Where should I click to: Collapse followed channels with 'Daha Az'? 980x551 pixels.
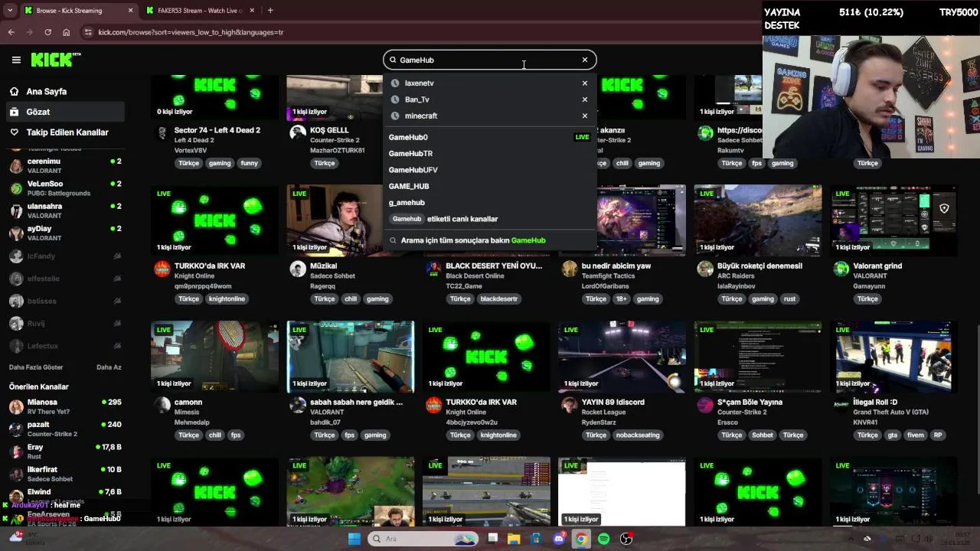tap(109, 367)
